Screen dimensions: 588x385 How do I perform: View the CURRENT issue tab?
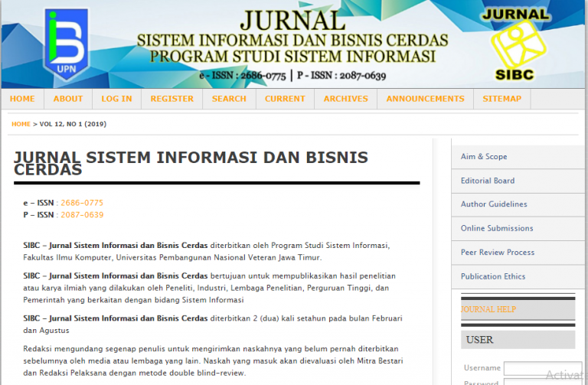[x=285, y=99]
